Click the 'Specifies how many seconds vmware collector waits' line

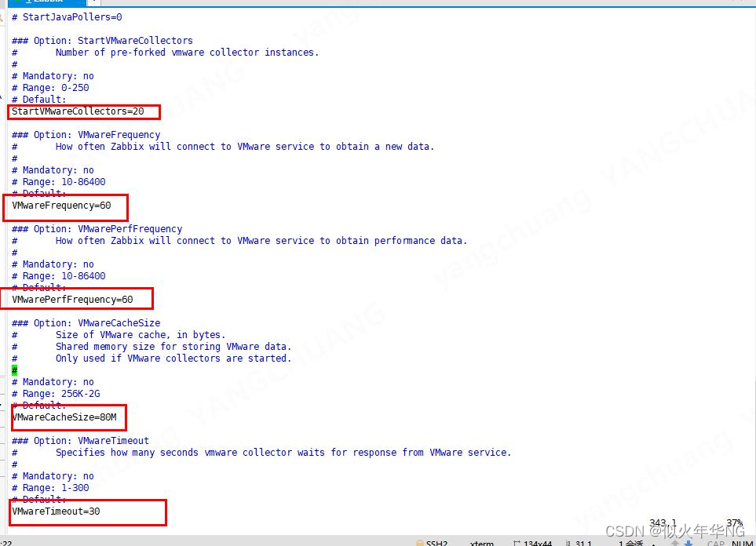261,453
